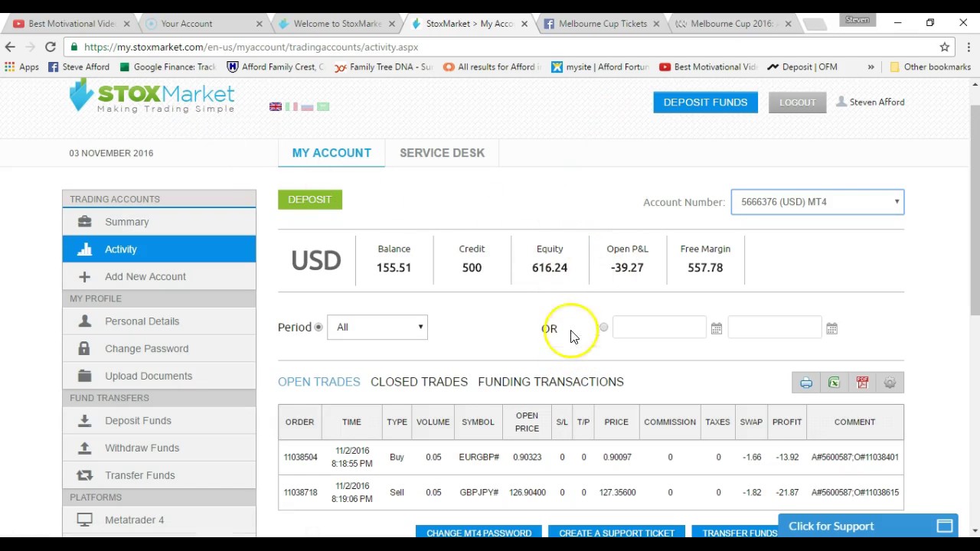Open the table settings gear icon
980x551 pixels.
click(890, 383)
